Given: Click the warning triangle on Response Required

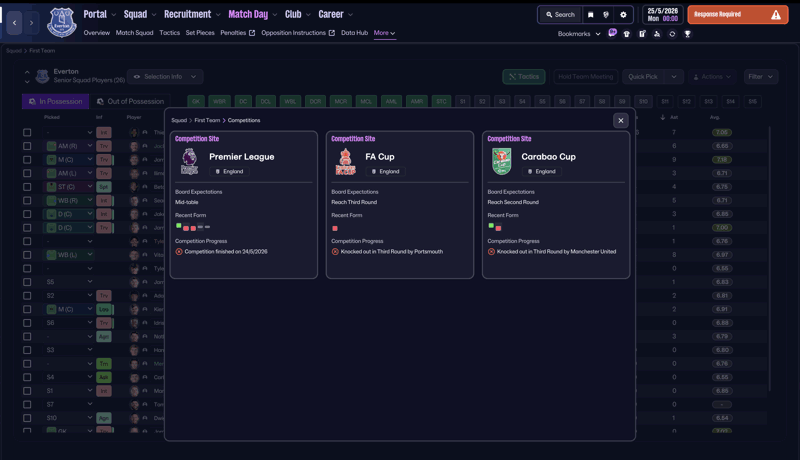Looking at the screenshot, I should (x=776, y=15).
